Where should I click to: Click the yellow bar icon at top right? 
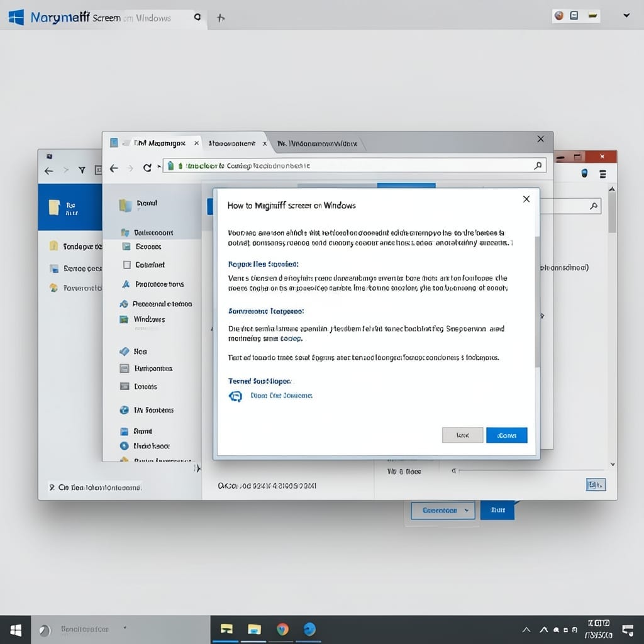592,16
